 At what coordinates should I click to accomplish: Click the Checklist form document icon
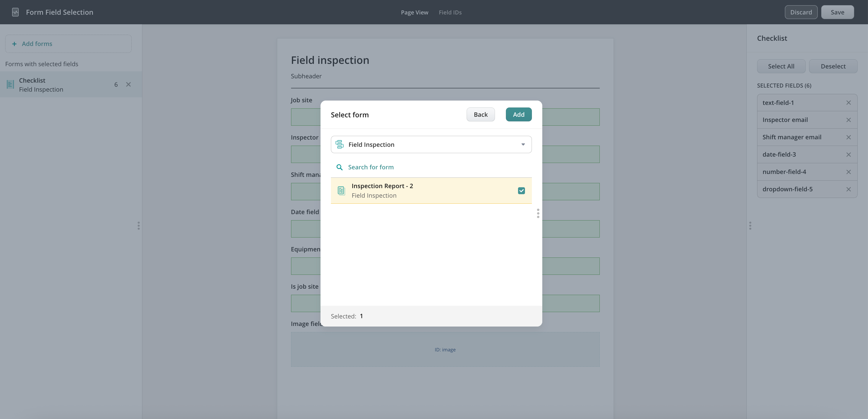point(10,85)
